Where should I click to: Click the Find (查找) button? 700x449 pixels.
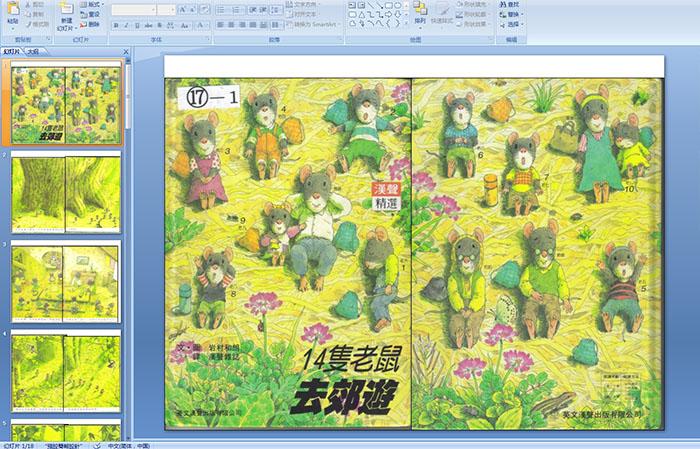click(509, 4)
